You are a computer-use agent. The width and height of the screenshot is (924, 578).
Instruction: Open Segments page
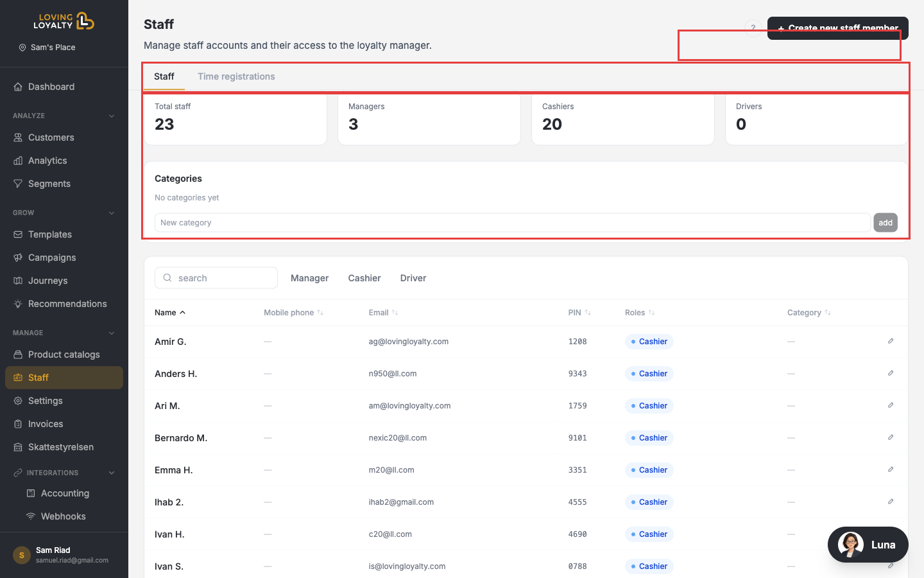pos(64,184)
